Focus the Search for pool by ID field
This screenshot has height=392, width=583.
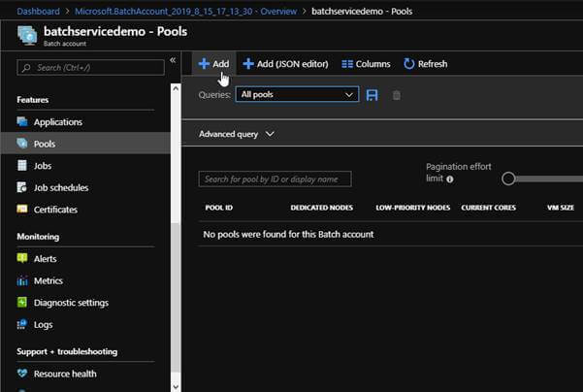(x=275, y=179)
